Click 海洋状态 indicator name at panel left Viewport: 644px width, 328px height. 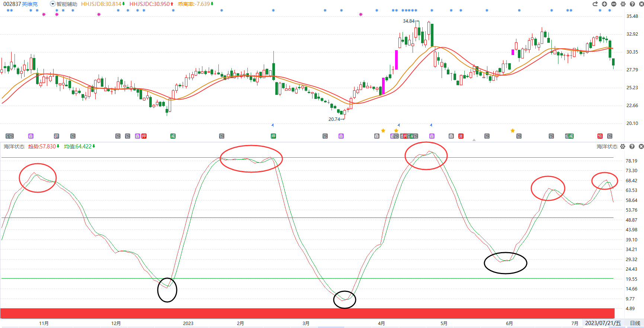[x=14, y=147]
